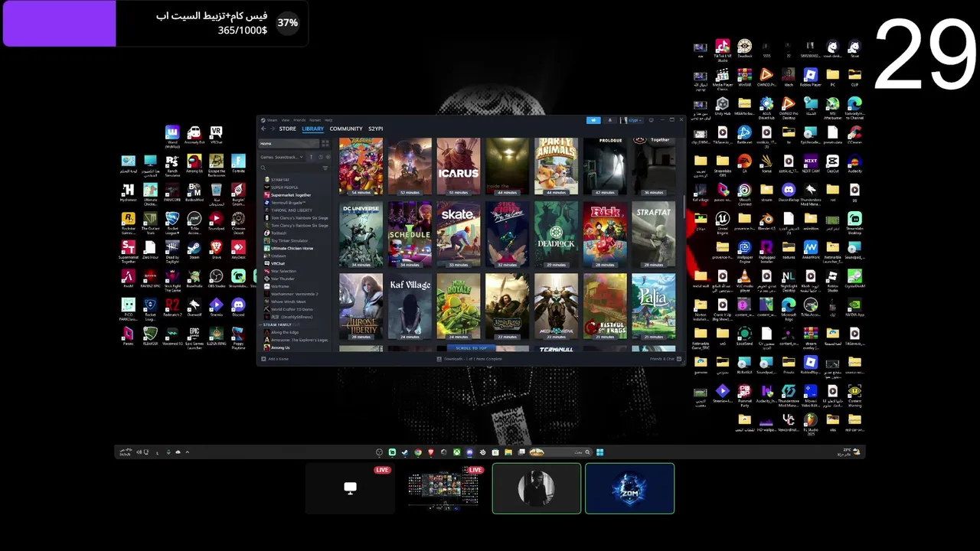
Task: Open the Battle.net desktop icon
Action: point(745,135)
